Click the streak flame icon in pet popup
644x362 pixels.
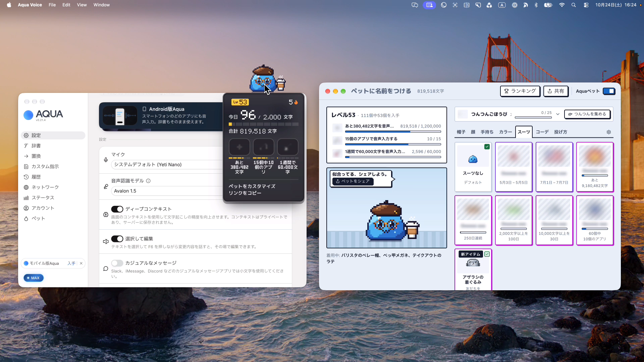pyautogui.click(x=296, y=102)
